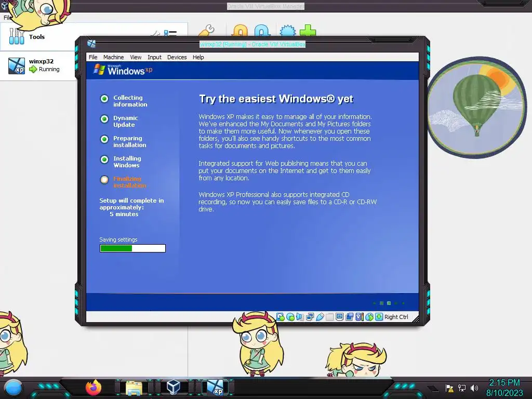This screenshot has width=532, height=399.
Task: Open the Tools list menu icon
Action: coord(170,33)
